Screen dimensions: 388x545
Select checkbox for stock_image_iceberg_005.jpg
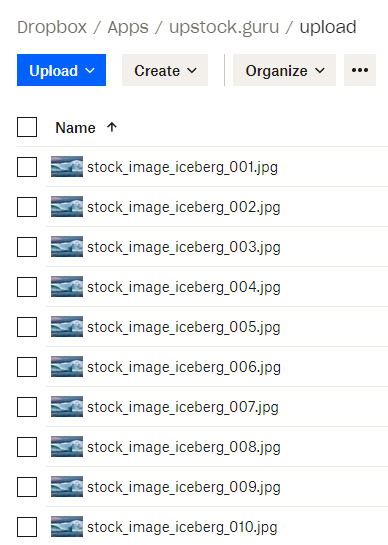coord(27,327)
